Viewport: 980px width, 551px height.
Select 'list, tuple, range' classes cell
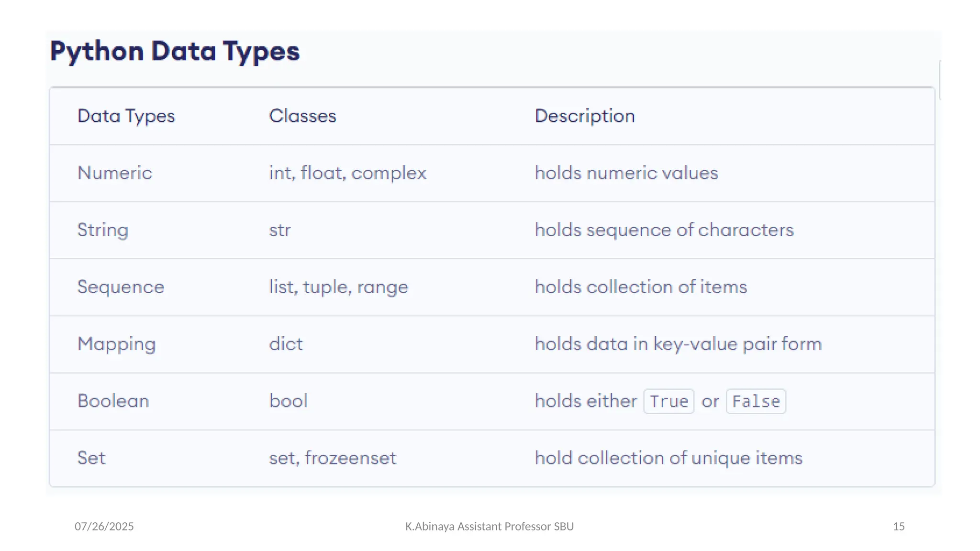tap(338, 287)
